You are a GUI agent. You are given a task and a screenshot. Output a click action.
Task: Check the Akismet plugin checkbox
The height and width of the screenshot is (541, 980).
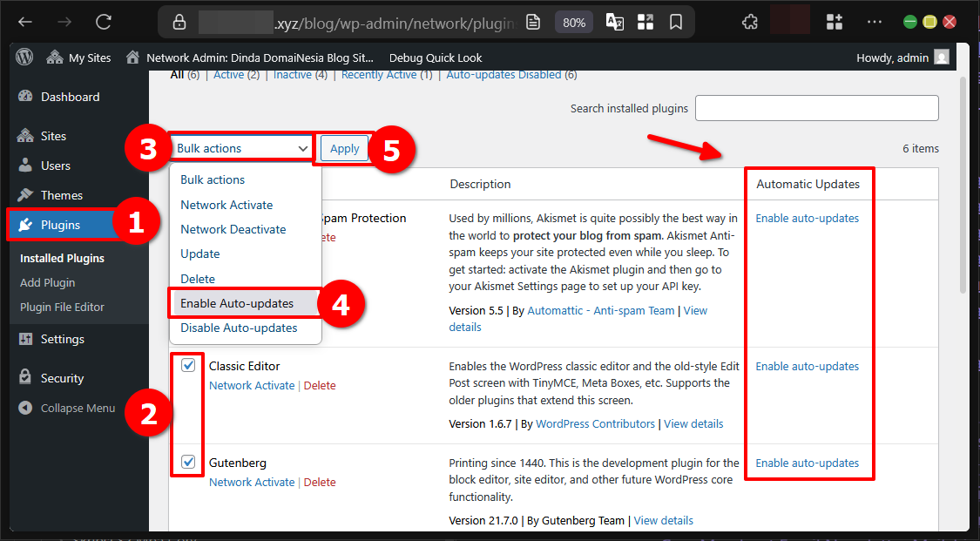[189, 218]
